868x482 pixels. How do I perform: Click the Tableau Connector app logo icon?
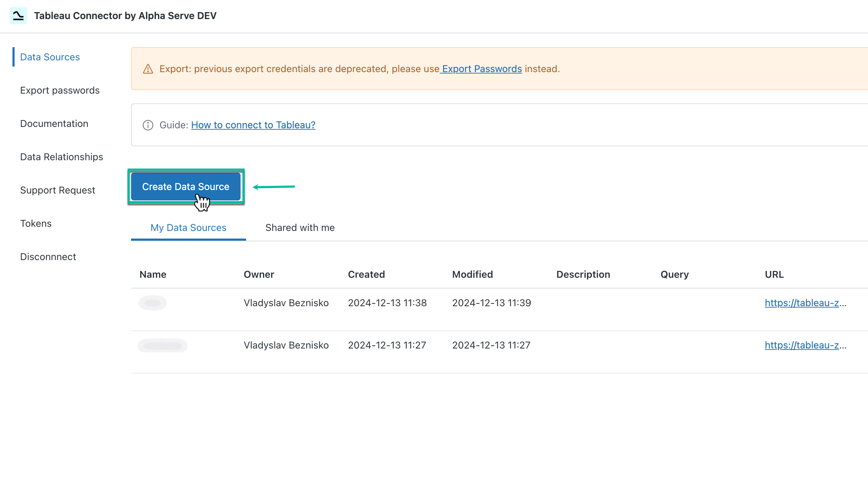(x=18, y=15)
